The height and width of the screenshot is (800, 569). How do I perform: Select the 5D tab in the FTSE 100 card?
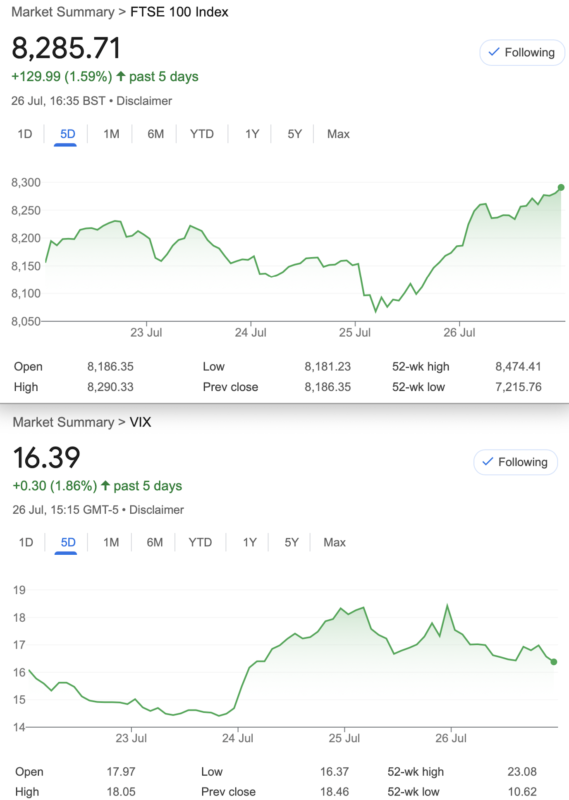tap(67, 134)
